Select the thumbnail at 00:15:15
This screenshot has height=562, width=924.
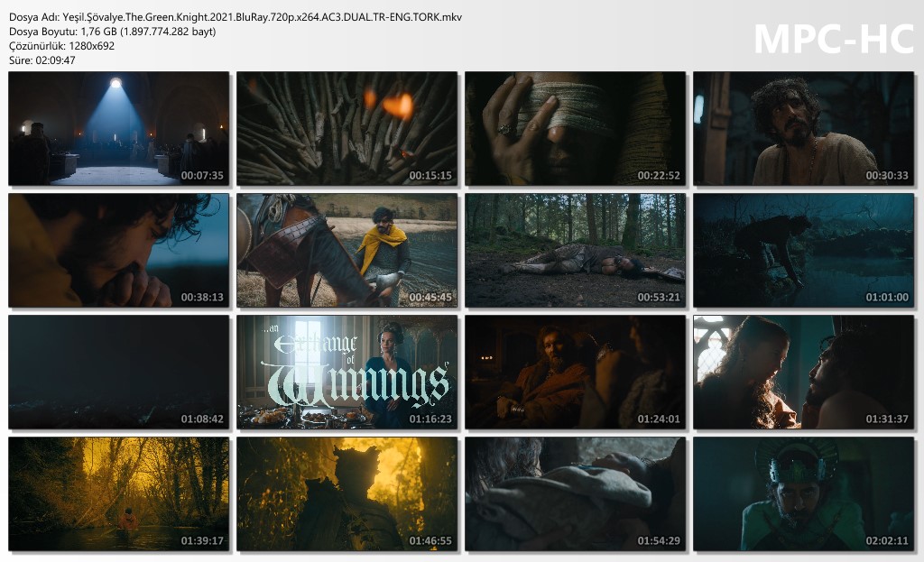click(347, 128)
